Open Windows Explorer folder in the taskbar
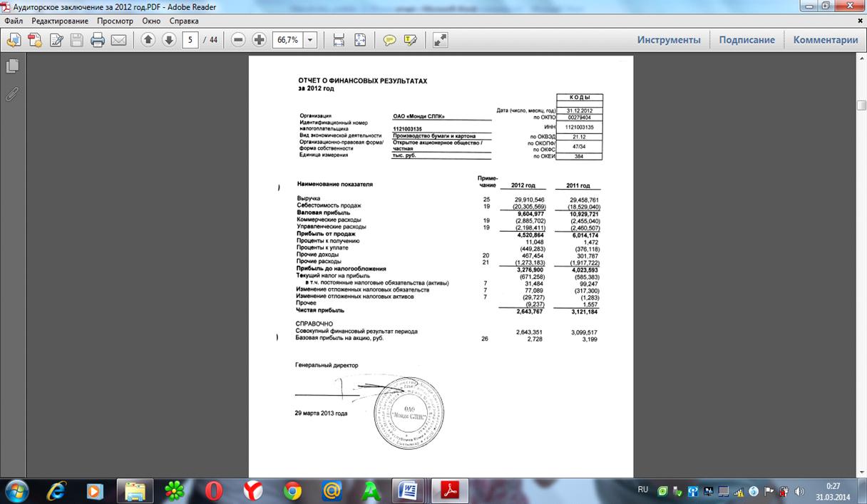The width and height of the screenshot is (867, 504). (135, 490)
